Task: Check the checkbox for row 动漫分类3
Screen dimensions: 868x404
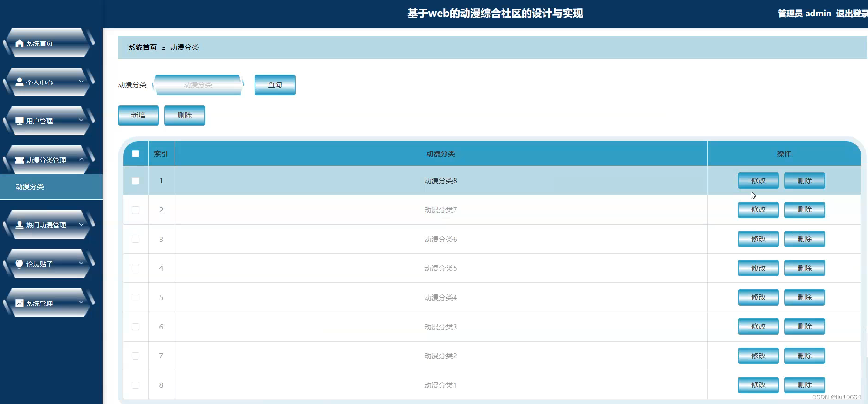Action: click(x=136, y=327)
